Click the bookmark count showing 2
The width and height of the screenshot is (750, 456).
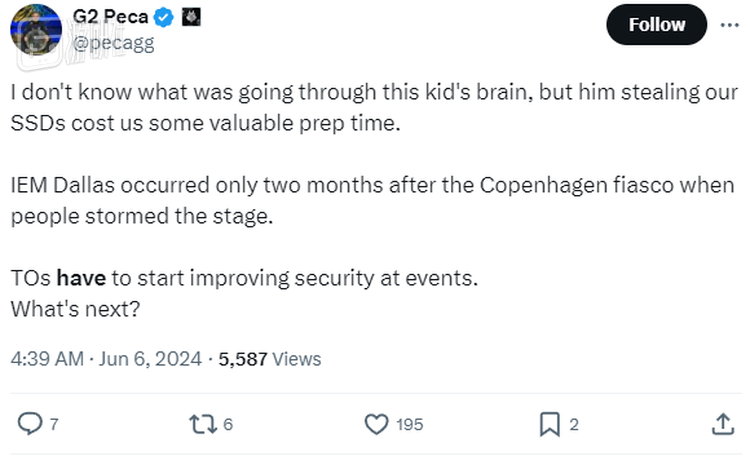point(574,425)
